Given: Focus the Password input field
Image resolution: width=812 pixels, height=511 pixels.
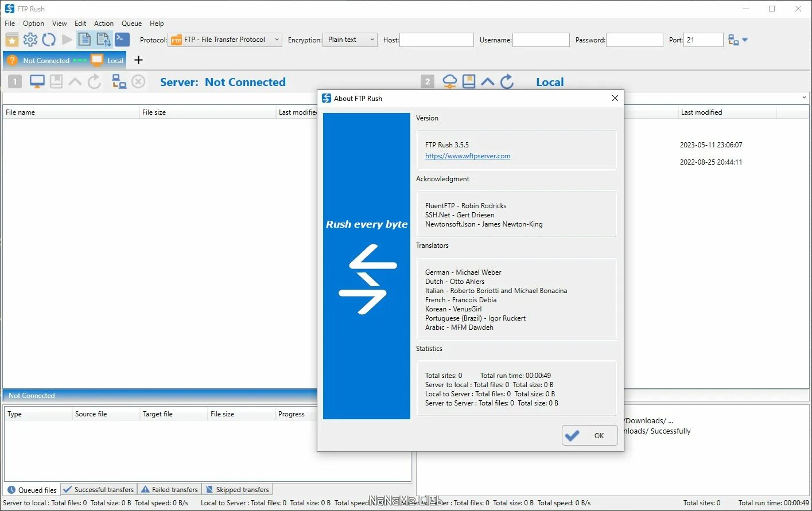Looking at the screenshot, I should pyautogui.click(x=635, y=40).
